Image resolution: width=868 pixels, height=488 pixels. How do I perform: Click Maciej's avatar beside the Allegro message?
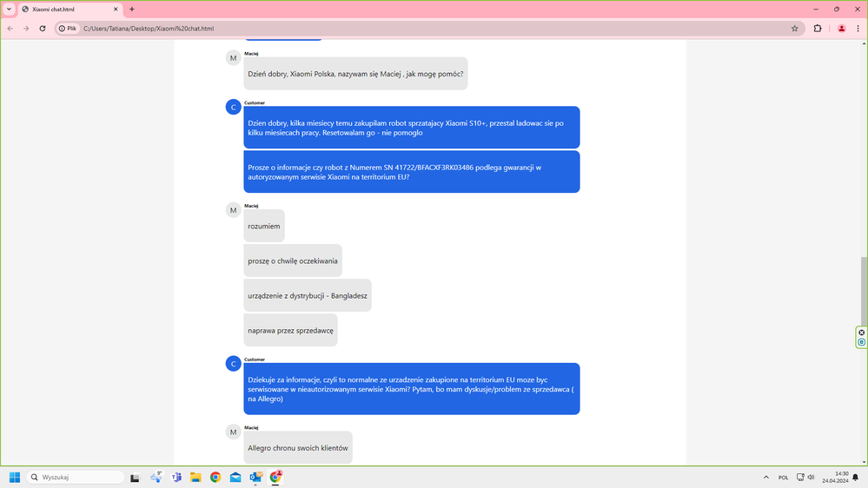233,432
